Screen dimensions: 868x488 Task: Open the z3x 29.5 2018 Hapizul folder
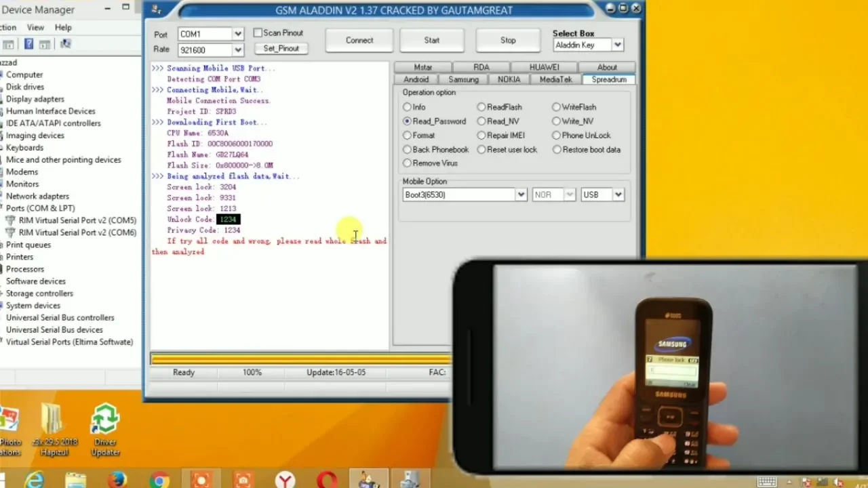coord(55,429)
